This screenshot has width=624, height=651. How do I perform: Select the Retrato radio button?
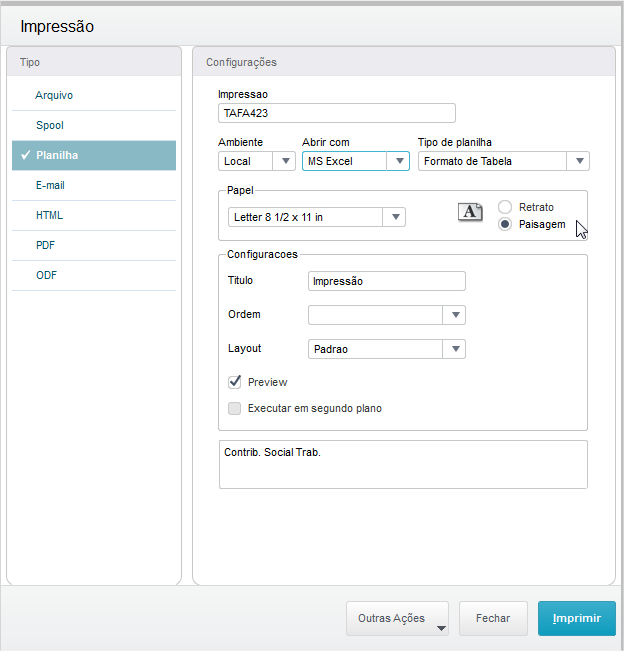[505, 207]
